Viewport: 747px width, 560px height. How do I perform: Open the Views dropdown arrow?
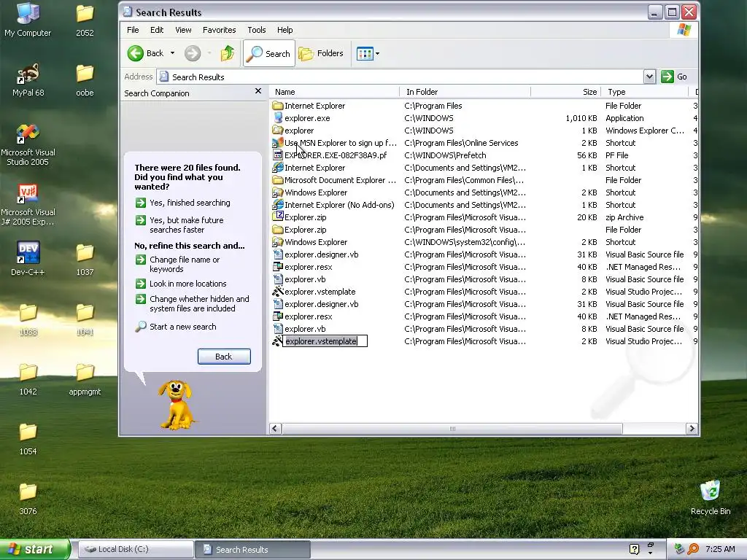click(377, 53)
